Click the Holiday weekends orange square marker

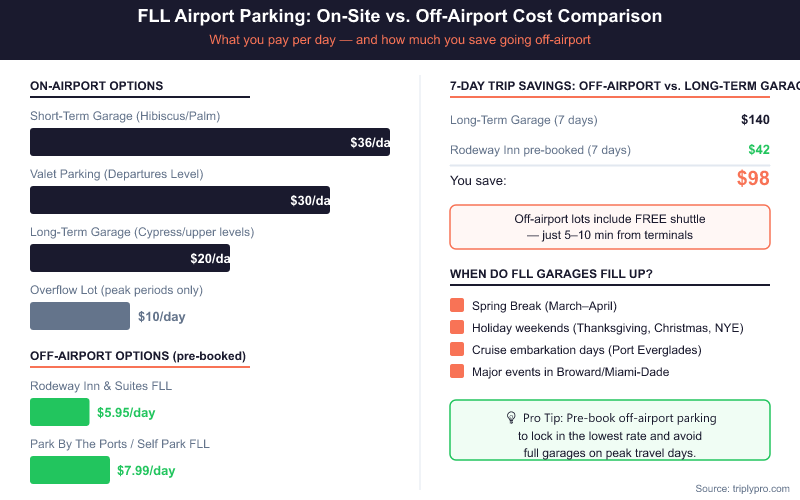click(458, 328)
